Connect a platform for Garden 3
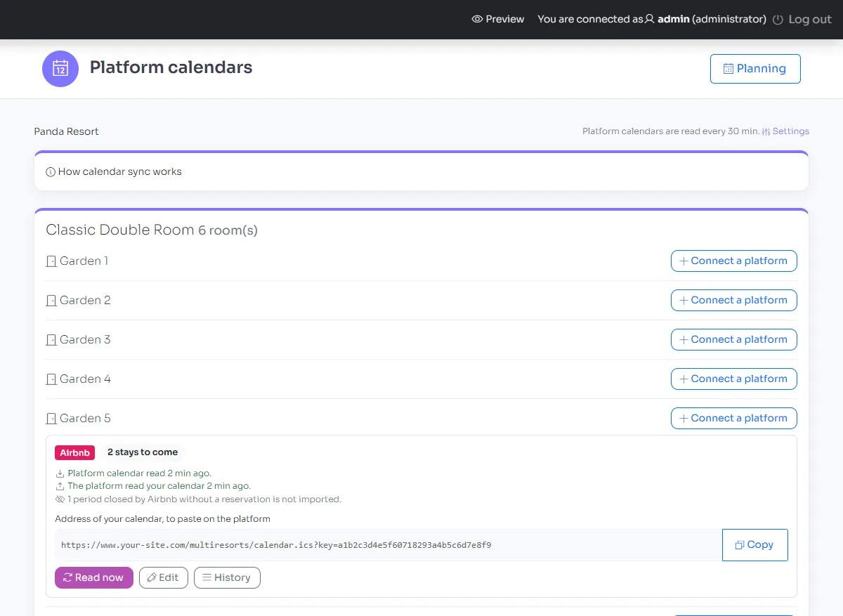 click(734, 339)
